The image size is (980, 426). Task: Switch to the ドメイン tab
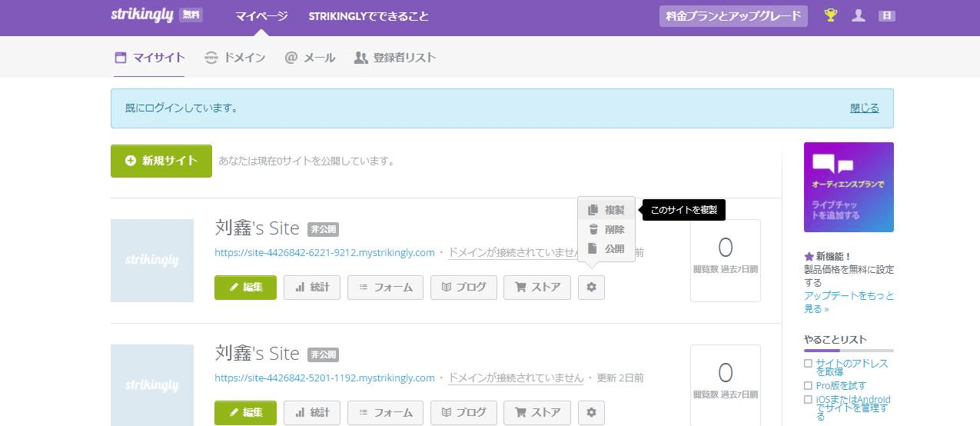click(x=235, y=57)
